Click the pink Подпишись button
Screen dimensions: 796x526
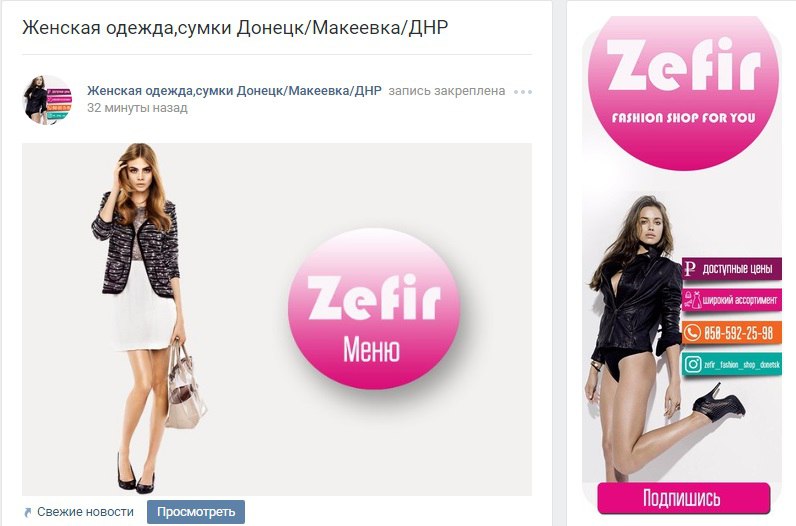click(683, 498)
